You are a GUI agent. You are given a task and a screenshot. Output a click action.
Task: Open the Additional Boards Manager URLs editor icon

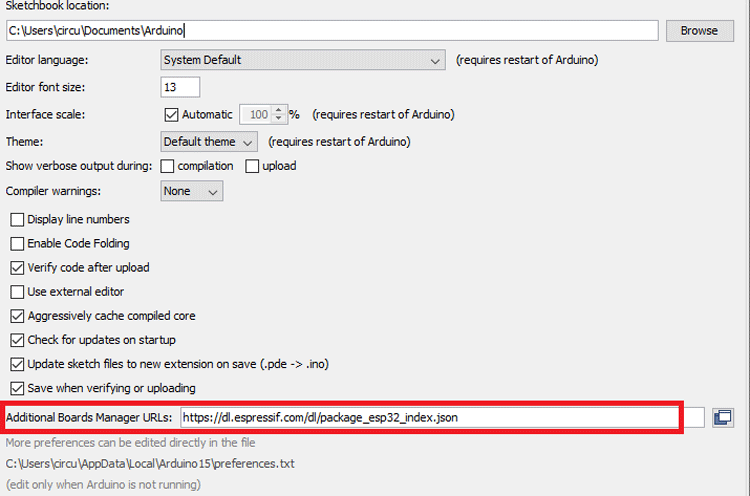click(x=723, y=416)
